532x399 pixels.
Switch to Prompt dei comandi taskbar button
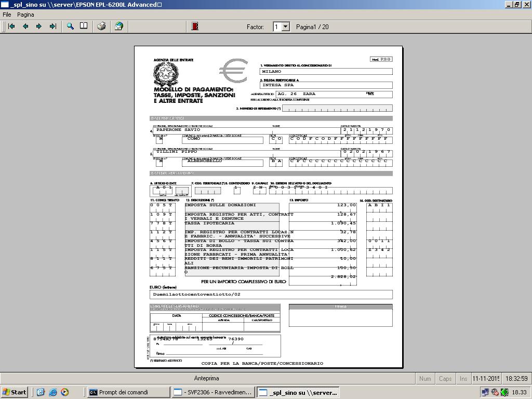tap(128, 392)
